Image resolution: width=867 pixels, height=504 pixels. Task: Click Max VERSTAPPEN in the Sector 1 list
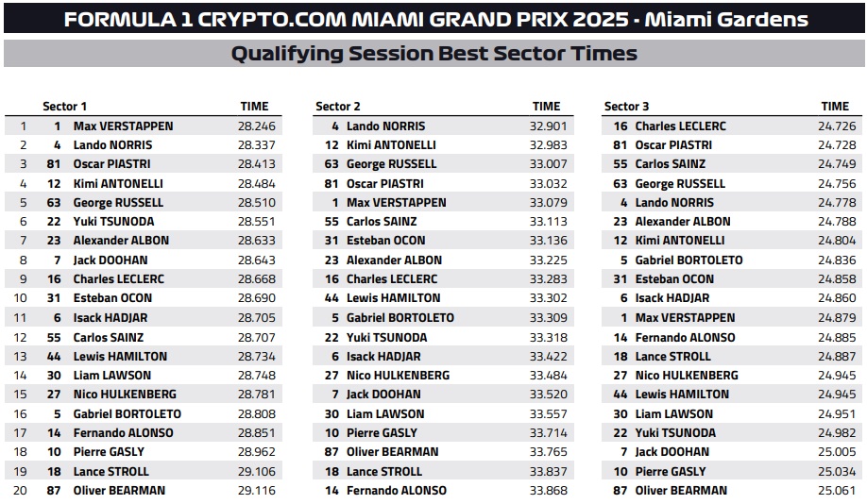(x=123, y=126)
